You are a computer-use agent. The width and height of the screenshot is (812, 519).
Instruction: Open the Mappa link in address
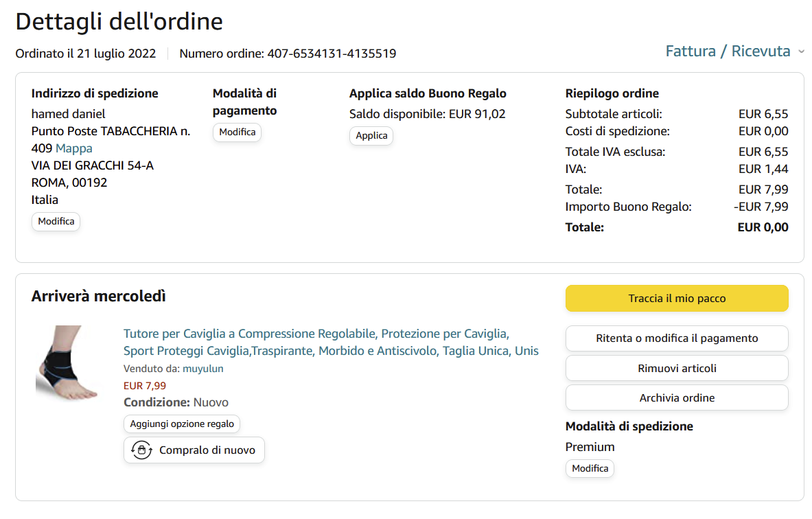(74, 148)
